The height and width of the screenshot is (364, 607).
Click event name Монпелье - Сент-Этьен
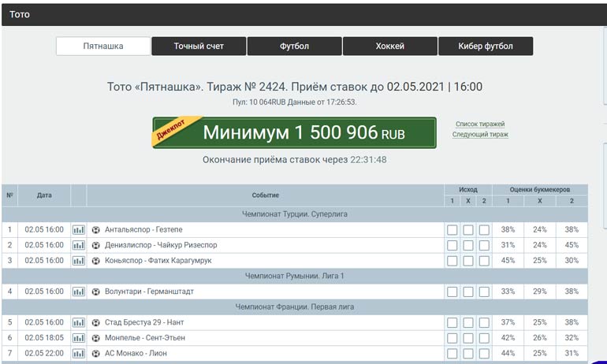click(145, 338)
